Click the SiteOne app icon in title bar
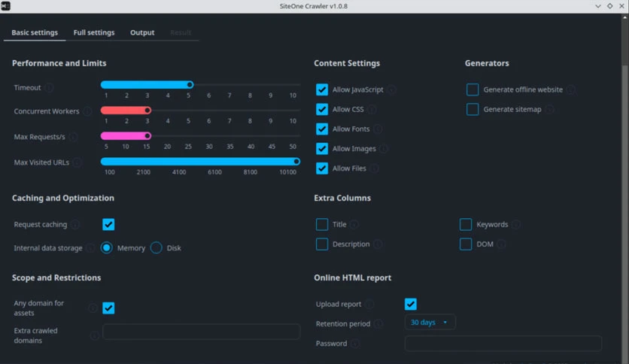629x364 pixels. coord(5,6)
